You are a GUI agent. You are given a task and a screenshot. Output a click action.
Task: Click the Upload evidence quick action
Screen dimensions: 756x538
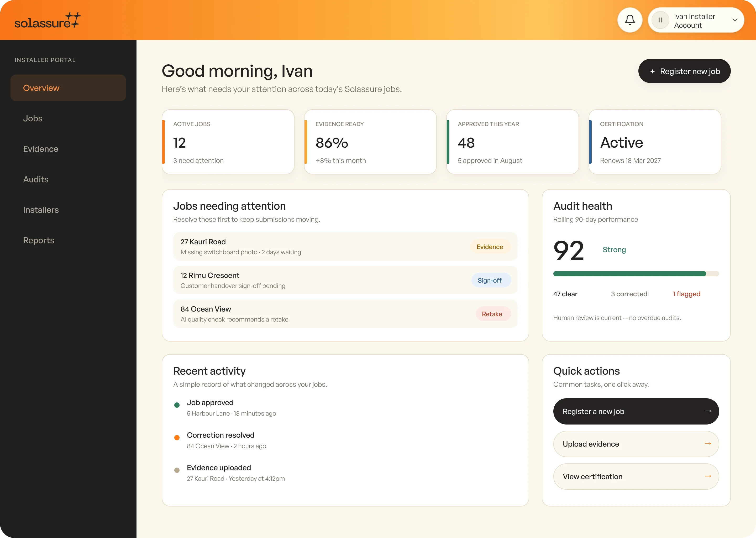pos(636,444)
